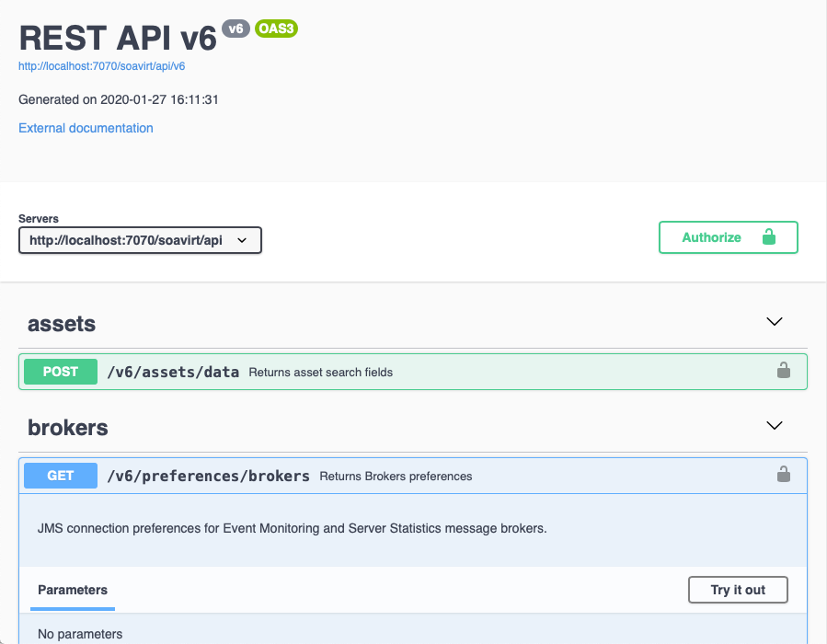Open the Servers dropdown

140,240
